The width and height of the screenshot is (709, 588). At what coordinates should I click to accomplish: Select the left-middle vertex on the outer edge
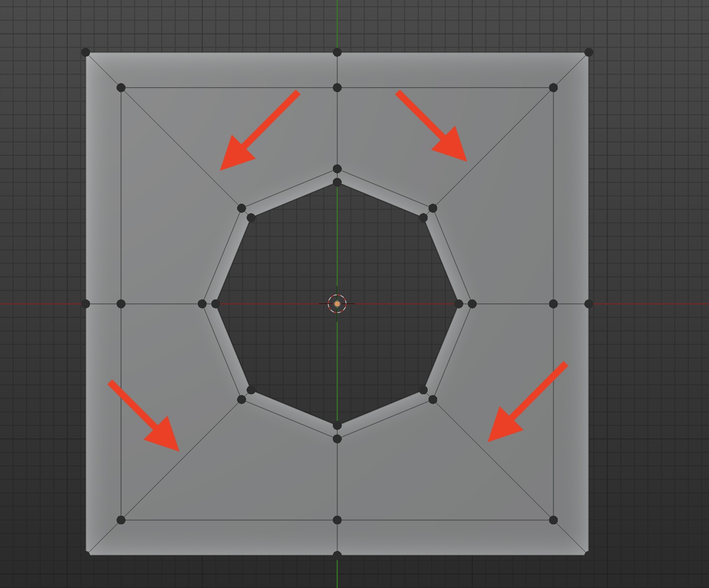pyautogui.click(x=86, y=304)
